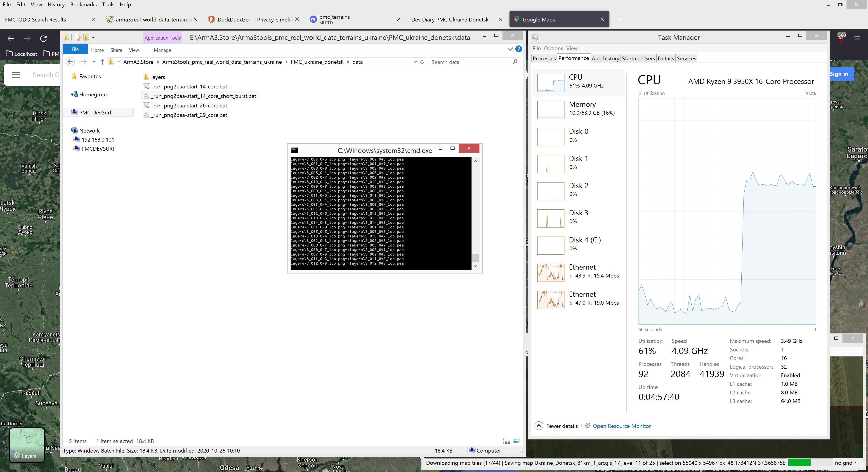The image size is (868, 472).
Task: Select first Ethernet adapter S: 43.9
Action: tap(579, 272)
